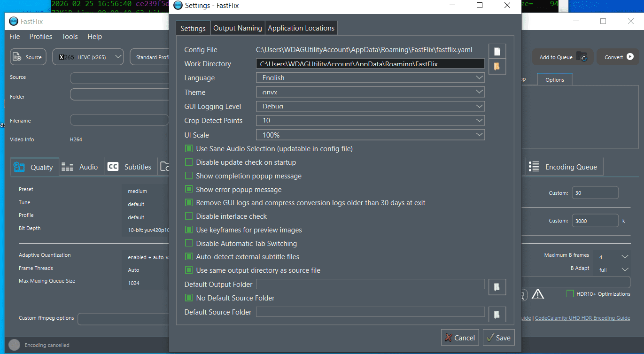Click FastFlix logo in Settings title bar
Viewport: 644px width, 354px height.
pos(178,6)
